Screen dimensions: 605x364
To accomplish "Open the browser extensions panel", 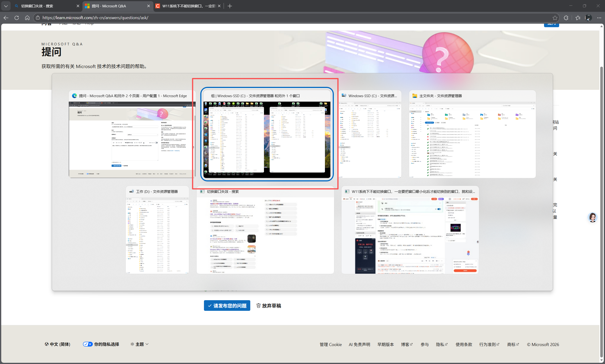I will click(x=566, y=18).
